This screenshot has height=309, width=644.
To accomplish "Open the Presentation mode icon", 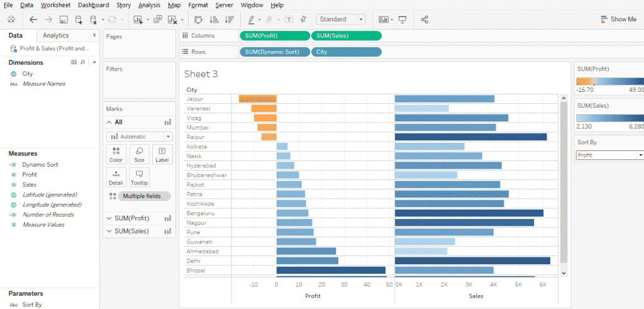I will pos(402,20).
